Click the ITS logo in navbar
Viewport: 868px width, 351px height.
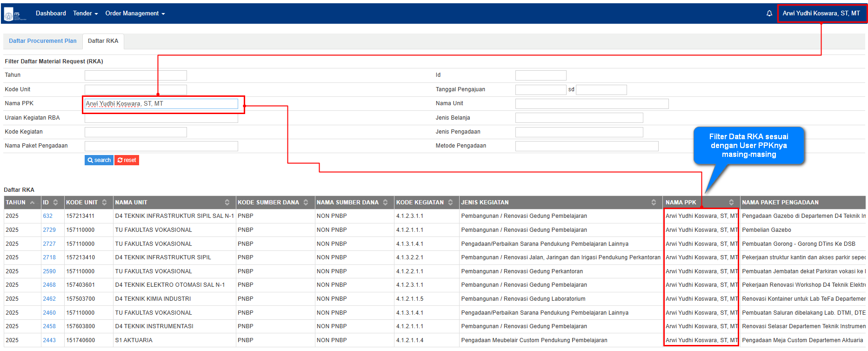pos(14,14)
